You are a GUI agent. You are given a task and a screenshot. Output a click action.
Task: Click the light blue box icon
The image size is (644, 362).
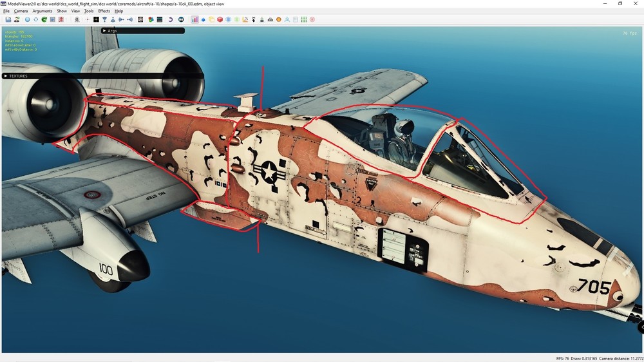click(229, 19)
